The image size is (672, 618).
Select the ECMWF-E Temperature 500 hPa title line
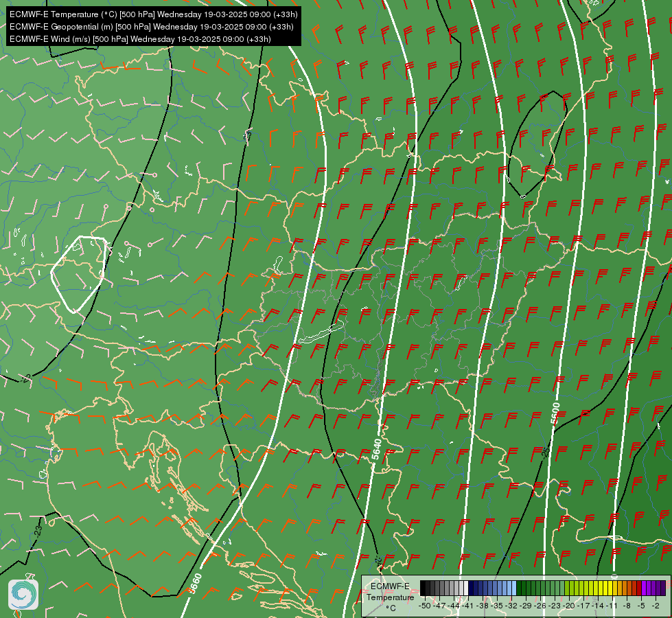point(154,14)
